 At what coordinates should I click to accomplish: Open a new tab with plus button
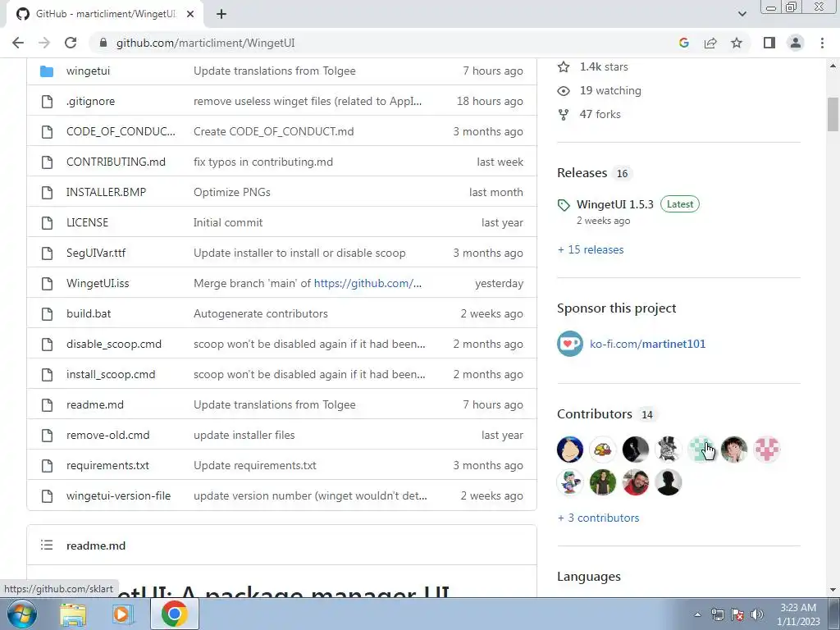point(221,14)
